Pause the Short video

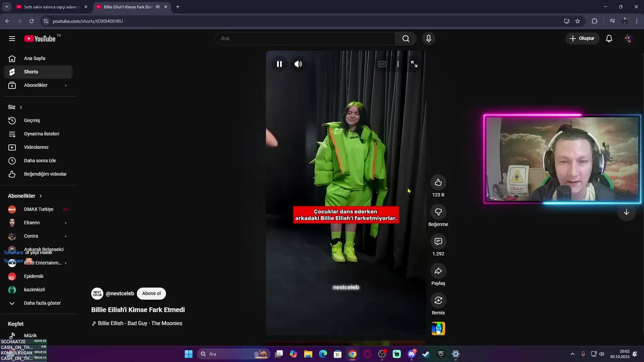click(x=279, y=64)
